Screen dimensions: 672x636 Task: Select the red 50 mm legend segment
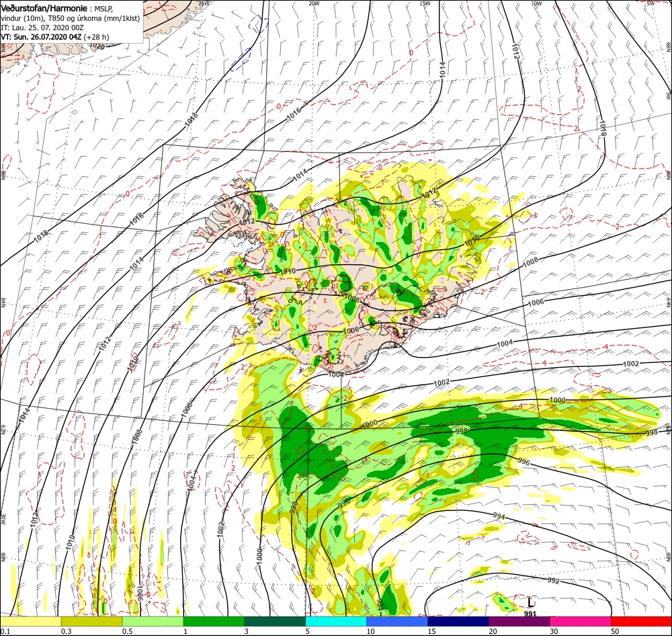tap(641, 621)
